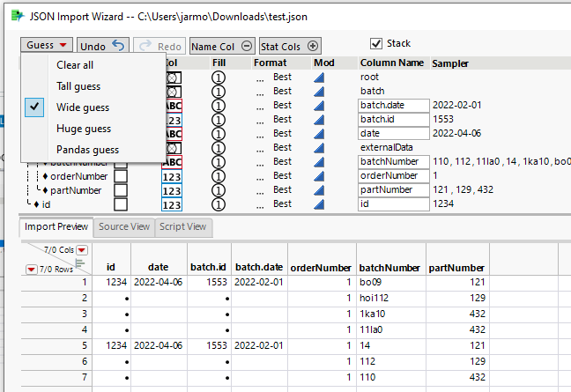Edit the partNumber column name field
This screenshot has width=571, height=392.
pyautogui.click(x=393, y=190)
